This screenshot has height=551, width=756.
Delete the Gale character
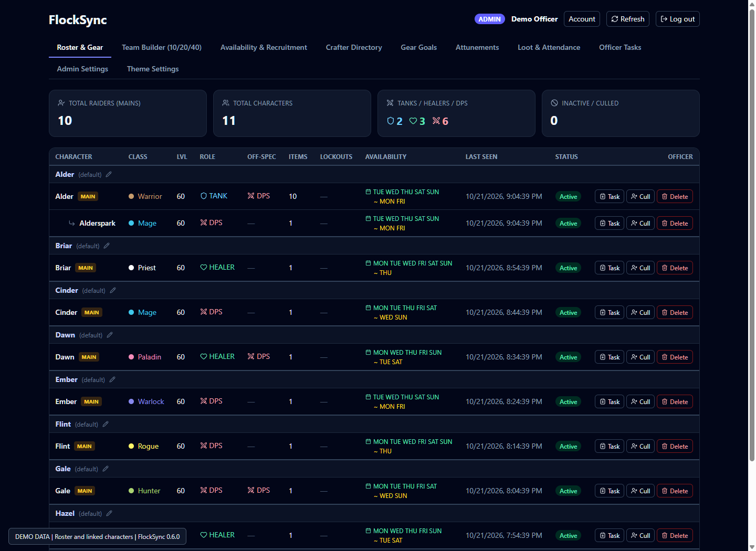click(x=675, y=491)
